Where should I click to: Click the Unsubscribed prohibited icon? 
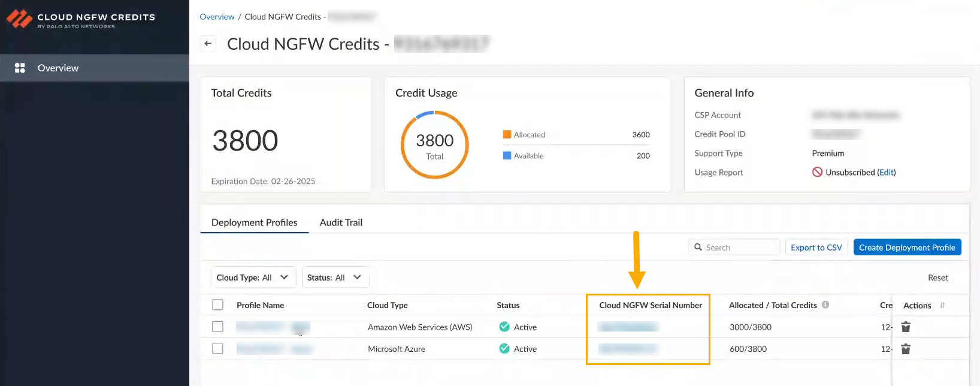coord(817,172)
